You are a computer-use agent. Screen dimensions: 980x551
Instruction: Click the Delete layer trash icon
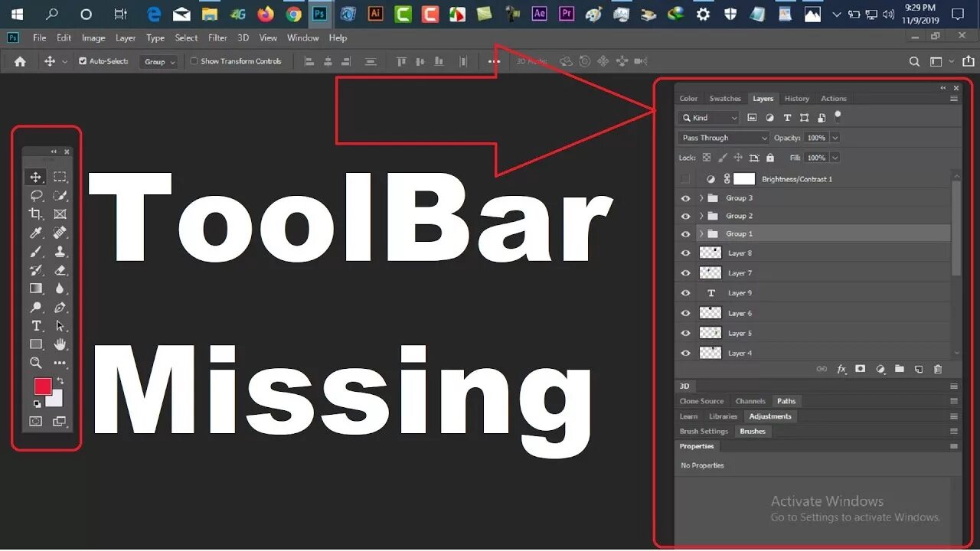coord(938,369)
